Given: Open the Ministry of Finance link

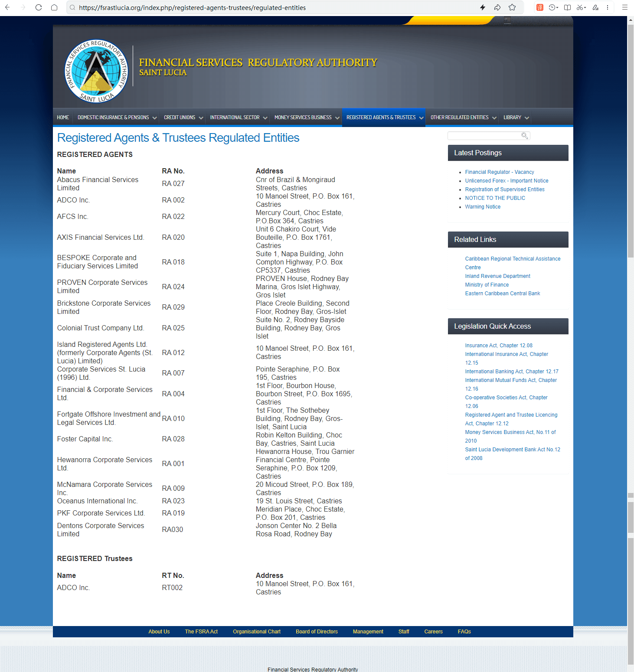Looking at the screenshot, I should click(x=487, y=285).
